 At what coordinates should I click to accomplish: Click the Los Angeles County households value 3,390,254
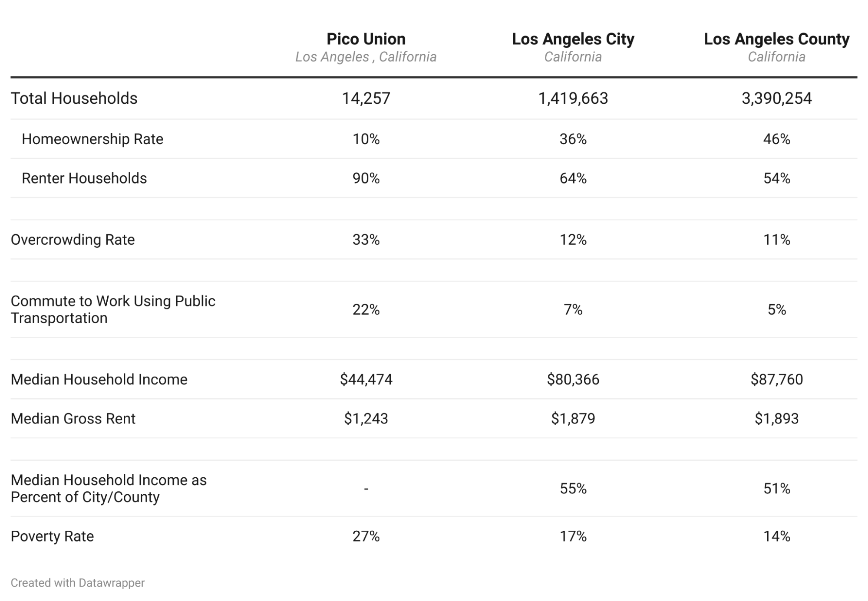[776, 99]
